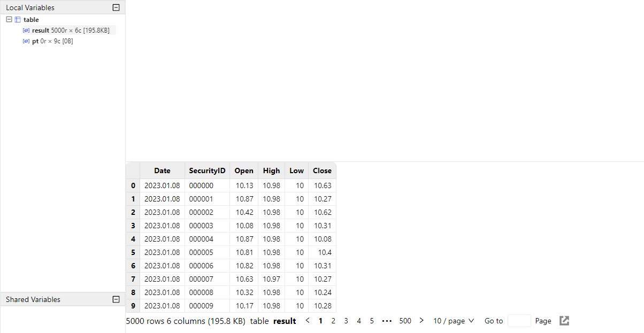Open result table in new window
The height and width of the screenshot is (333, 644).
[x=564, y=321]
